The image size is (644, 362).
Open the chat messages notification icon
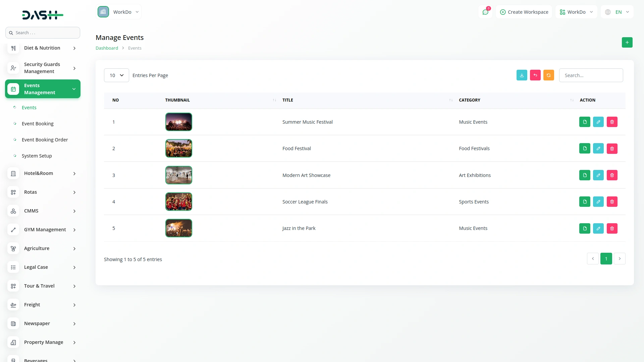pyautogui.click(x=485, y=12)
